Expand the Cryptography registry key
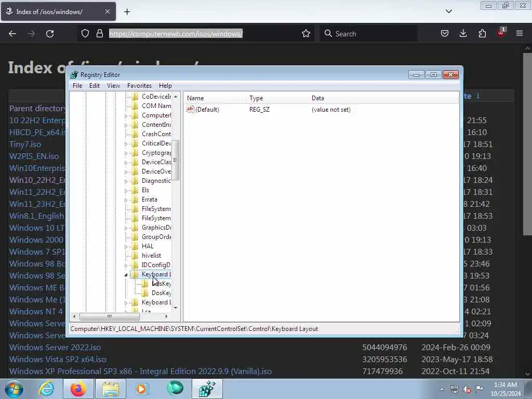Image resolution: width=532 pixels, height=399 pixels. coord(126,153)
